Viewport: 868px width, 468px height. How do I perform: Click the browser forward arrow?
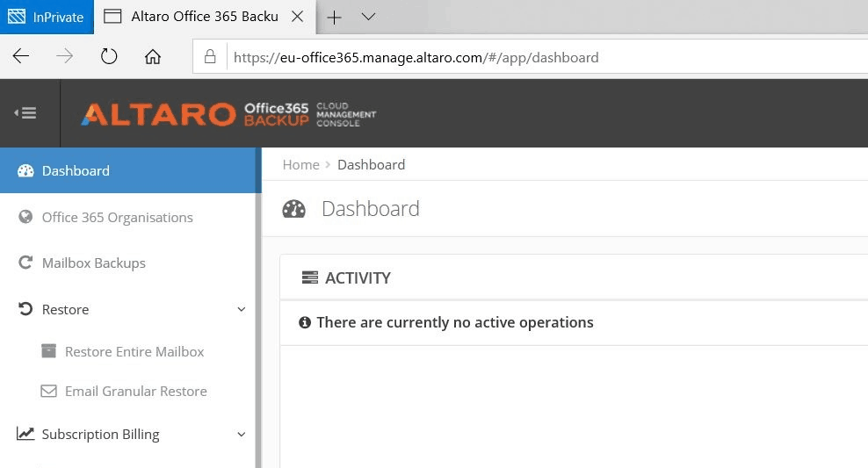pos(65,56)
